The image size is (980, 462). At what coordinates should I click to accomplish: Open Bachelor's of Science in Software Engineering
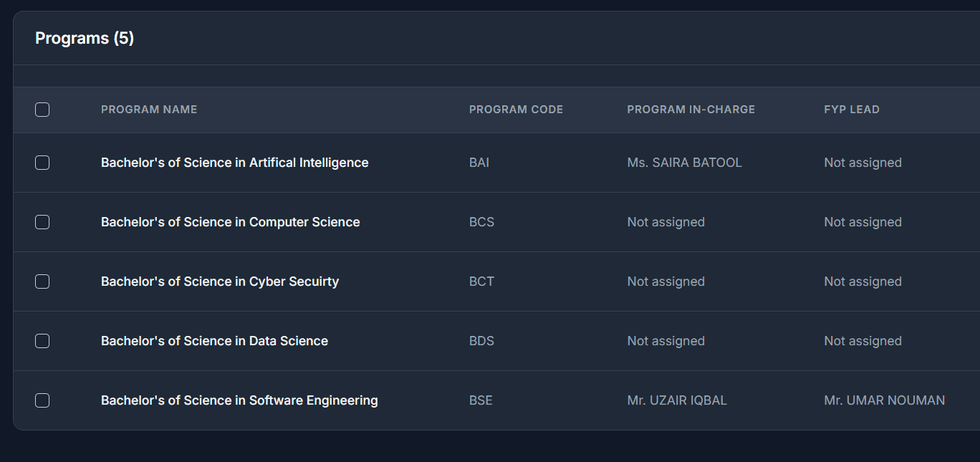click(x=239, y=400)
